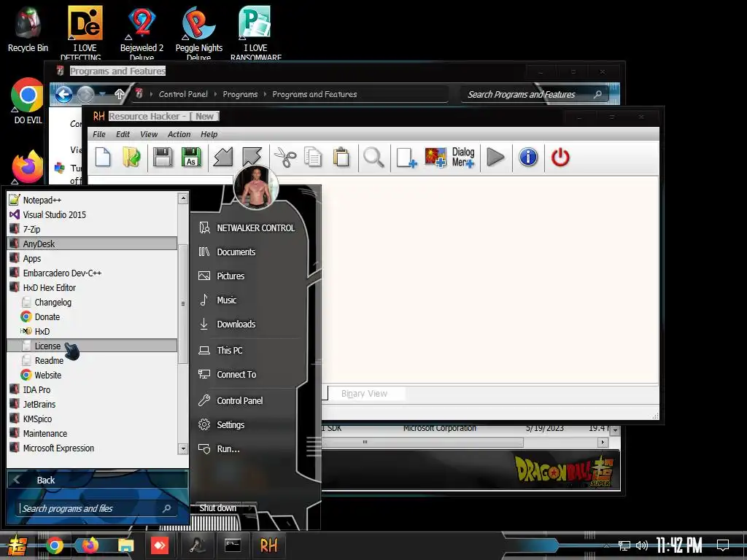The image size is (747, 560).
Task: Open This PC from Start menu
Action: [248, 351]
